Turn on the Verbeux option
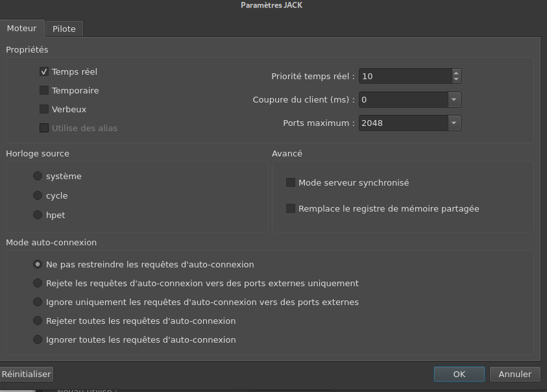The image size is (547, 392). click(44, 110)
